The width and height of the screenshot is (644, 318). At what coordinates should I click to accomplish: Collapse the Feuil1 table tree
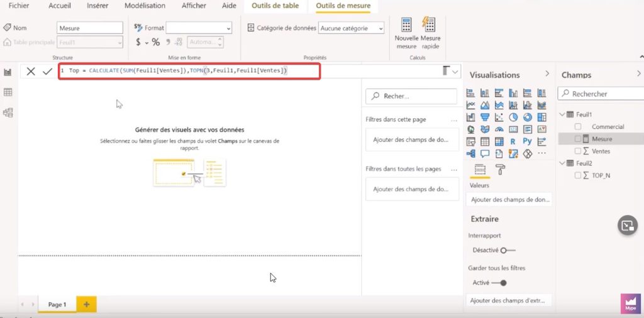click(x=562, y=114)
